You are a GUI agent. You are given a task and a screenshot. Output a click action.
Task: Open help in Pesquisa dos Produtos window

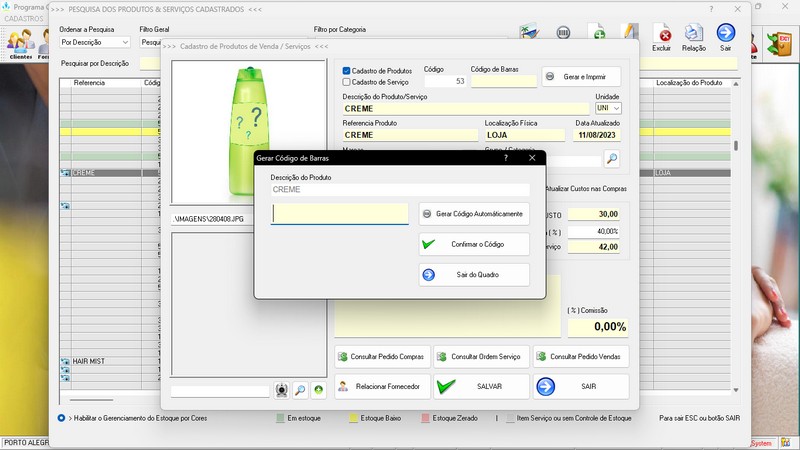(711, 9)
